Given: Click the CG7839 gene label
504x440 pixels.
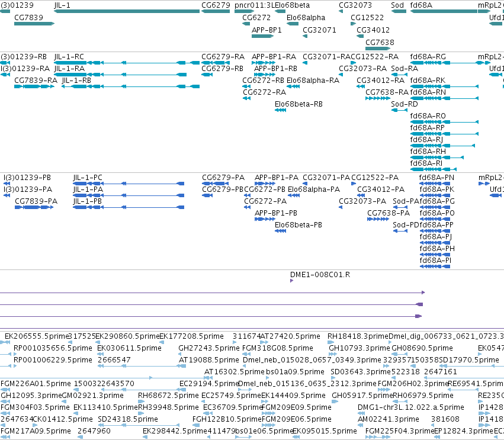Looking at the screenshot, I should tap(28, 17).
